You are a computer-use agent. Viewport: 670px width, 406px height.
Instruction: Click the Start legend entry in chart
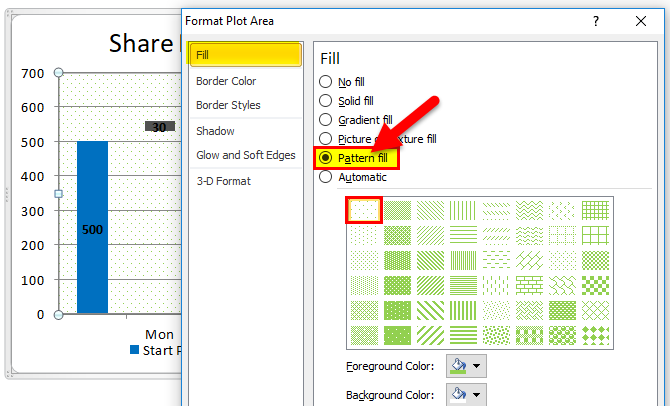pos(156,350)
